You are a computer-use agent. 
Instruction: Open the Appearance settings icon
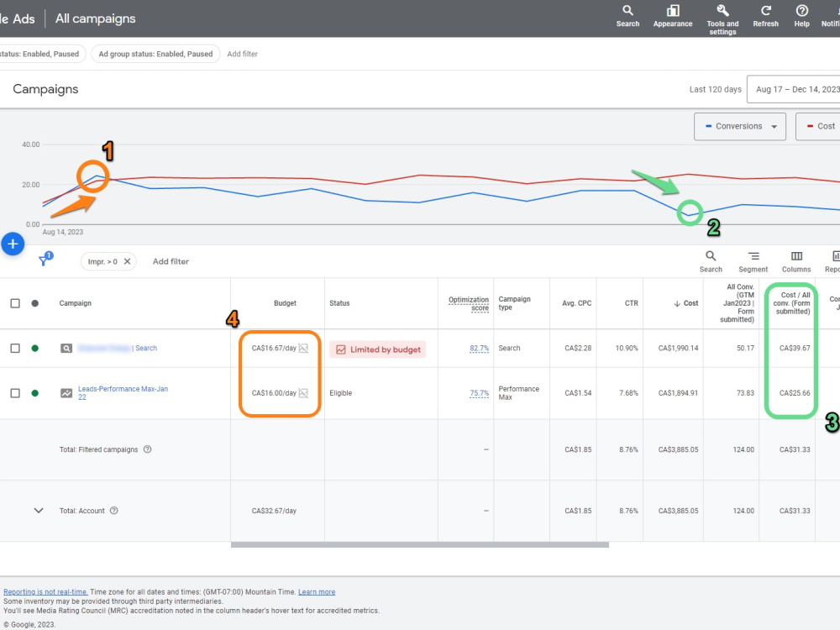pyautogui.click(x=672, y=16)
